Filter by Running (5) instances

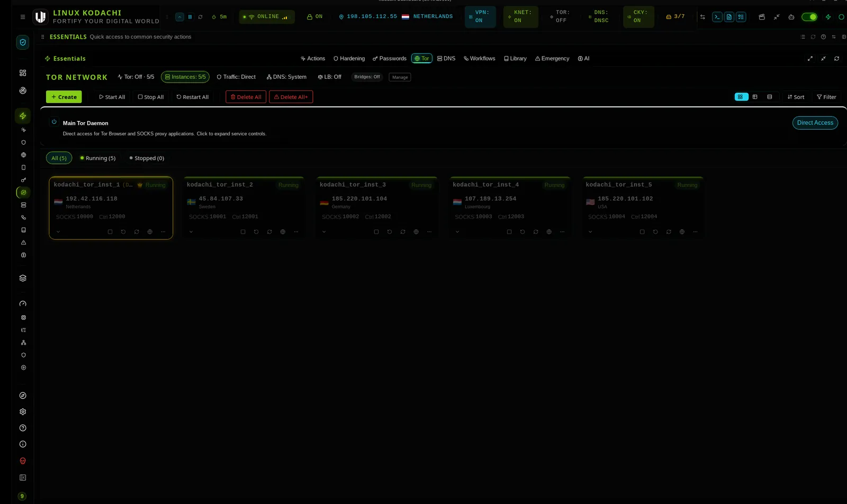(x=97, y=159)
